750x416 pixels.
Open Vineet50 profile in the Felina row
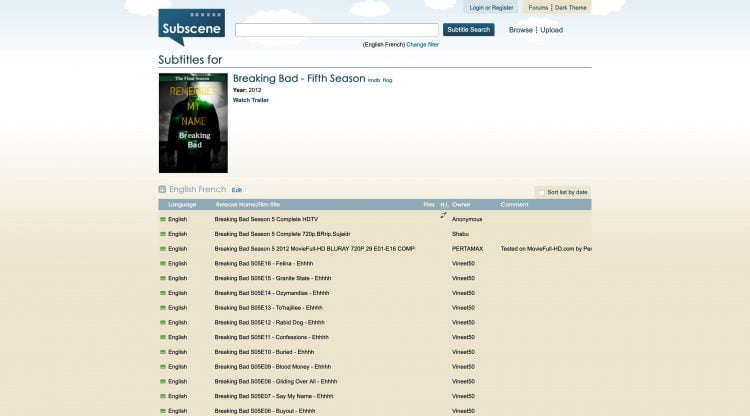tap(463, 264)
